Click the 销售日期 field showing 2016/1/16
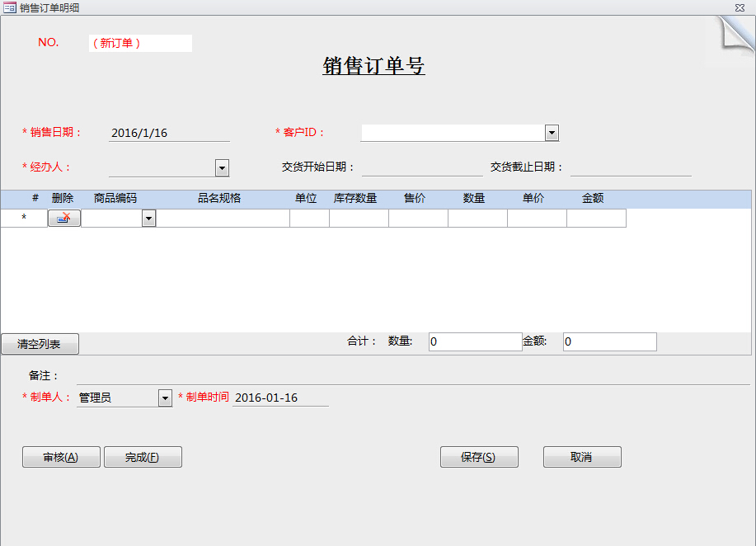Image resolution: width=756 pixels, height=546 pixels. tap(169, 133)
